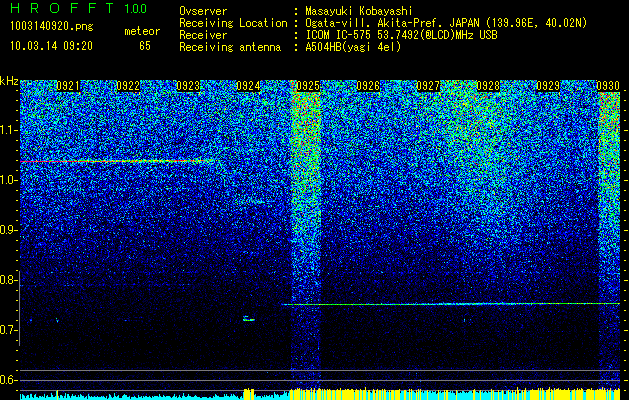This screenshot has height=400, width=629.
Task: Click the 0922 time marker
Action: coord(128,86)
